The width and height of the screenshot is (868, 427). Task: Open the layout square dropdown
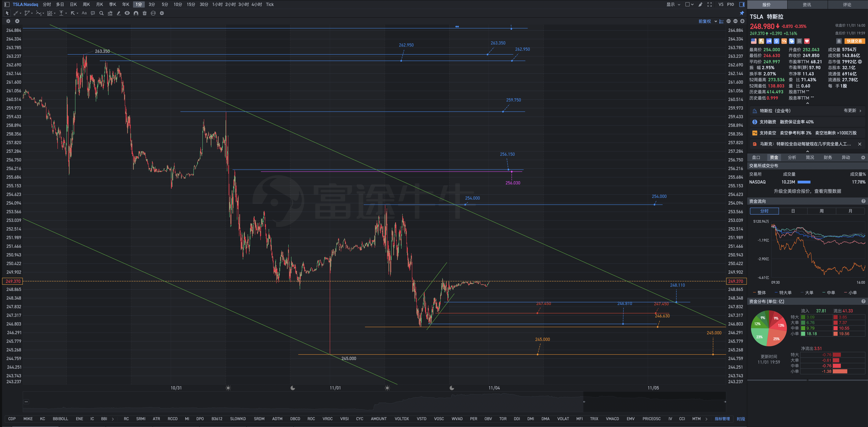(x=689, y=4)
